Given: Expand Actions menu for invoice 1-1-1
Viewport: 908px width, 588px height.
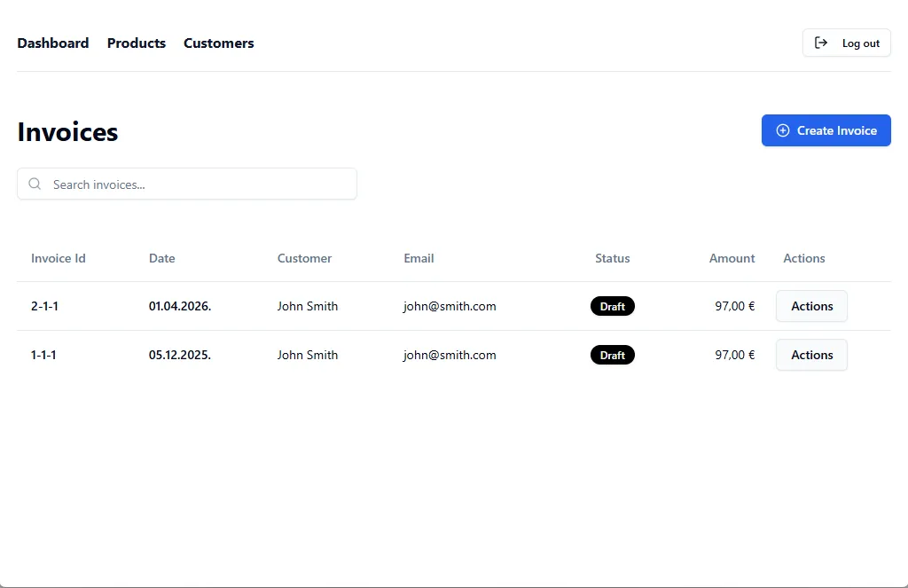Looking at the screenshot, I should tap(811, 355).
